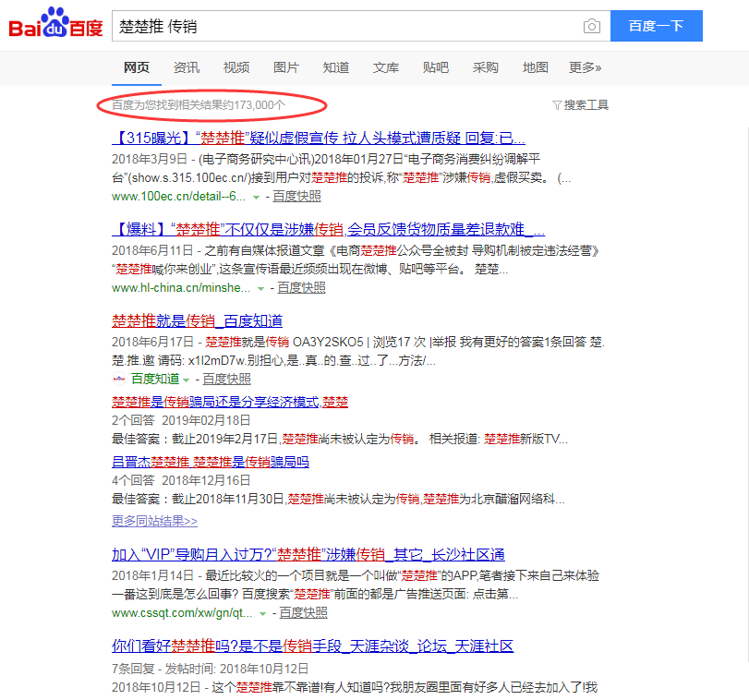The image size is (749, 700).
Task: Click 更多同站结果>> link
Action: click(155, 521)
